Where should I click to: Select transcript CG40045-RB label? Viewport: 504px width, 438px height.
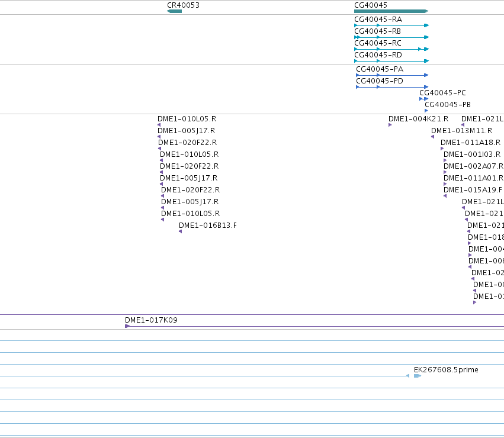pos(377,31)
